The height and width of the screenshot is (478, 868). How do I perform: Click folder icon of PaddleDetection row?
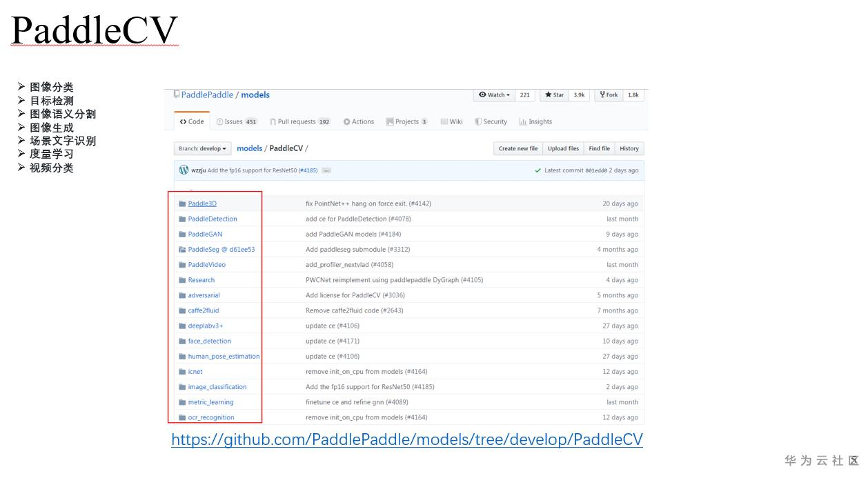pos(182,219)
